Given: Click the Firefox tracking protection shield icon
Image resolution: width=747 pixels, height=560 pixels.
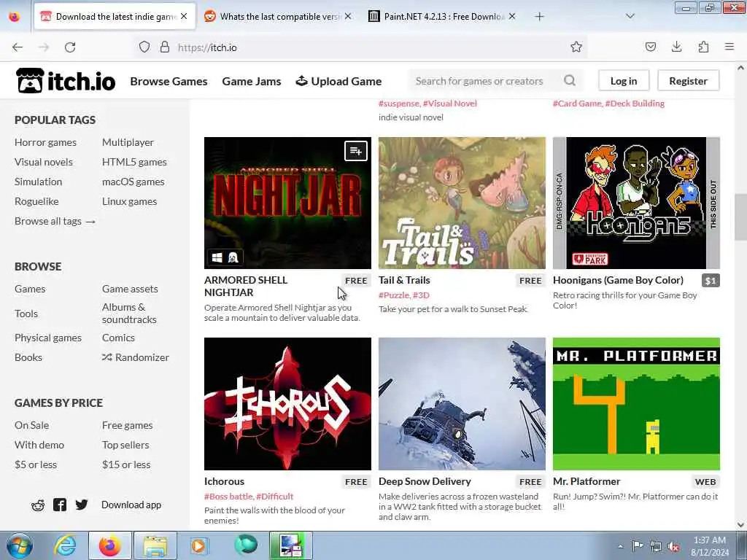Looking at the screenshot, I should click(144, 47).
